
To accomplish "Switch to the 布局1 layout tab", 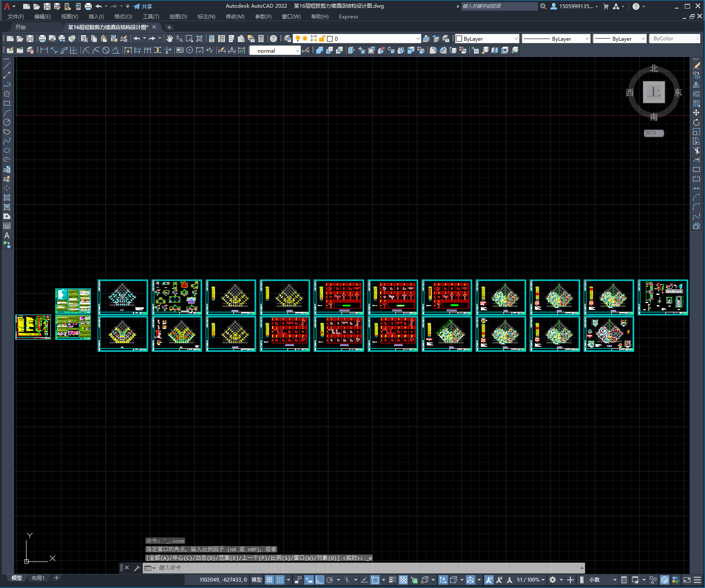I will (38, 578).
